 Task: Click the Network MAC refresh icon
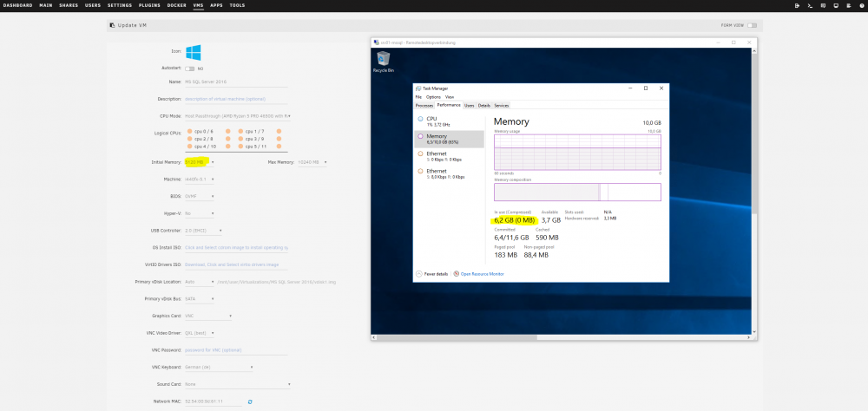tap(250, 401)
